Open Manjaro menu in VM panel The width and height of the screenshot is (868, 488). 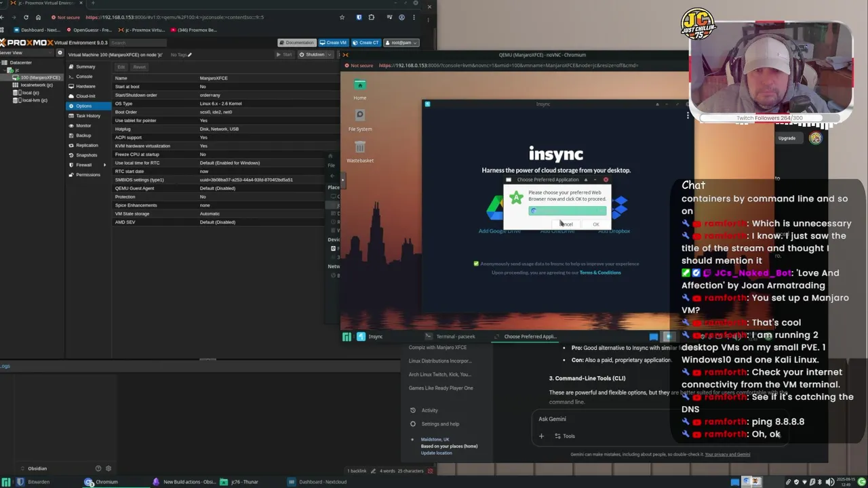pyautogui.click(x=347, y=336)
